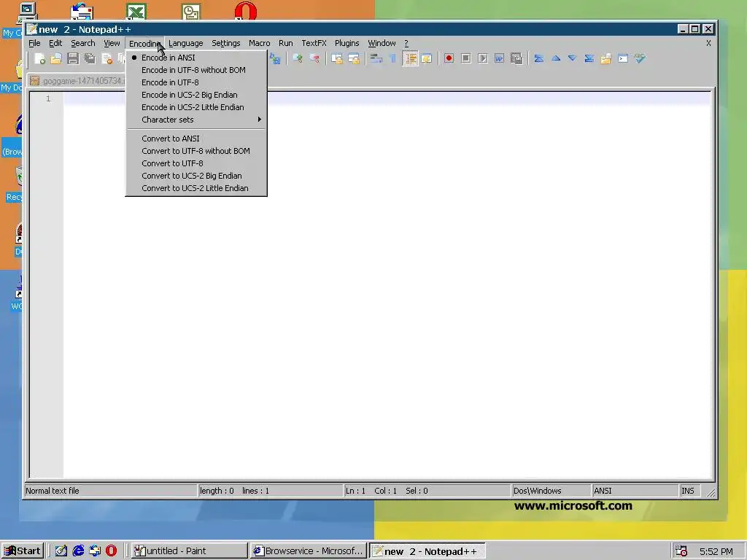Launch Opera from Quick Launch
The width and height of the screenshot is (747, 560).
click(x=111, y=551)
